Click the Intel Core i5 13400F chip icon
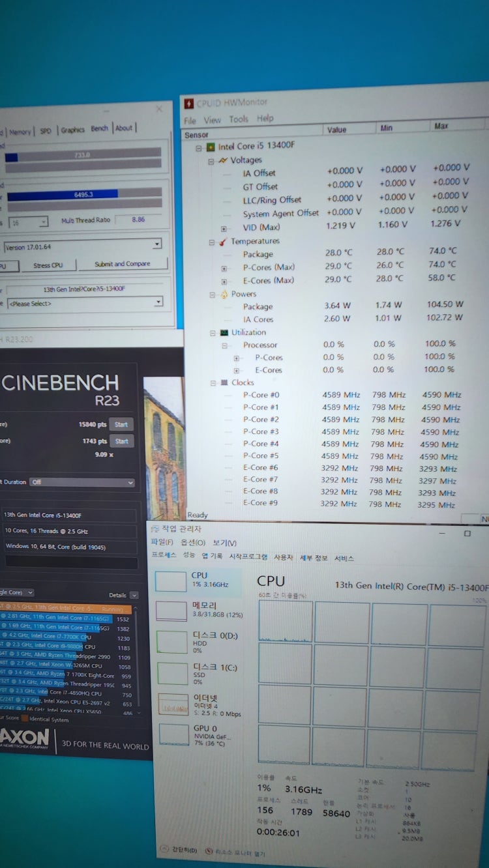Viewport: 489px width, 868px height. pos(211,147)
